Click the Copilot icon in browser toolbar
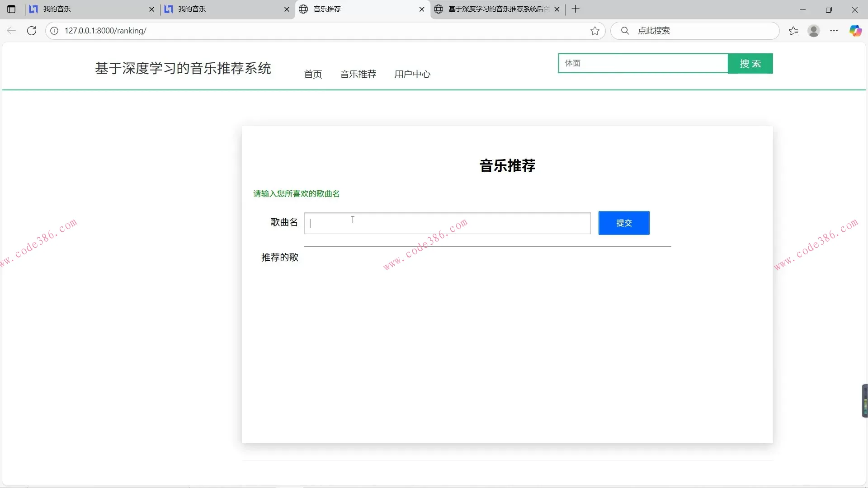Image resolution: width=868 pixels, height=488 pixels. pos(856,31)
